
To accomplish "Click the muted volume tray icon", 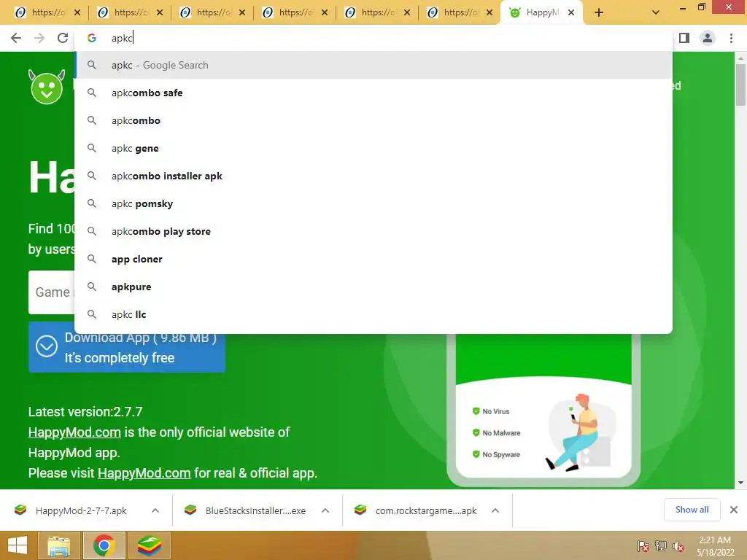I will pos(678,546).
